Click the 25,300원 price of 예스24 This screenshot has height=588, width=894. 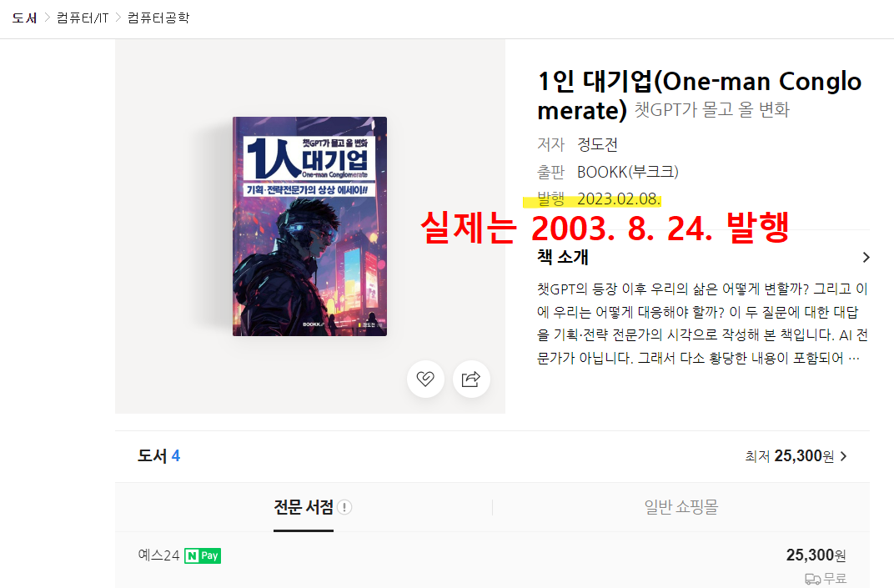tap(816, 555)
